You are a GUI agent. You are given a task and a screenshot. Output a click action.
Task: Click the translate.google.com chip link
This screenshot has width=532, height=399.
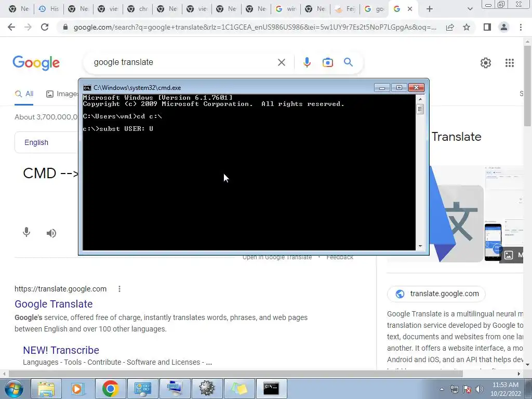point(436,294)
